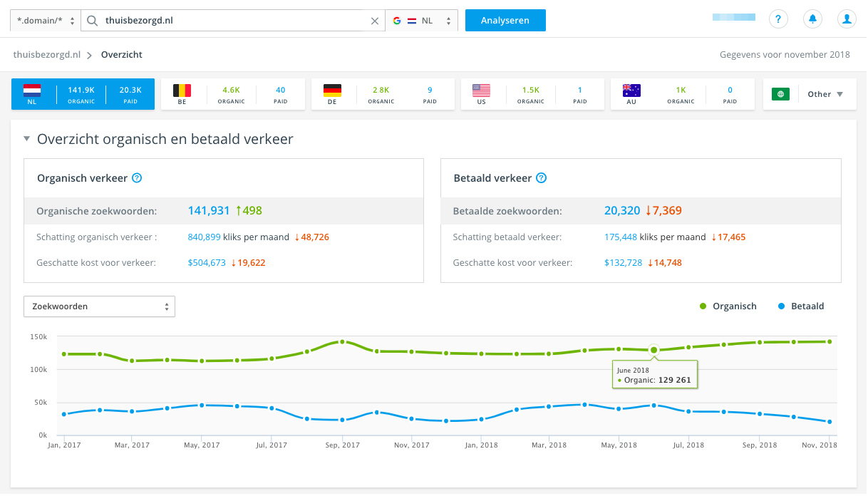Click the June 2018 organic data point
Viewport: 868px width, 496px height.
tap(653, 350)
